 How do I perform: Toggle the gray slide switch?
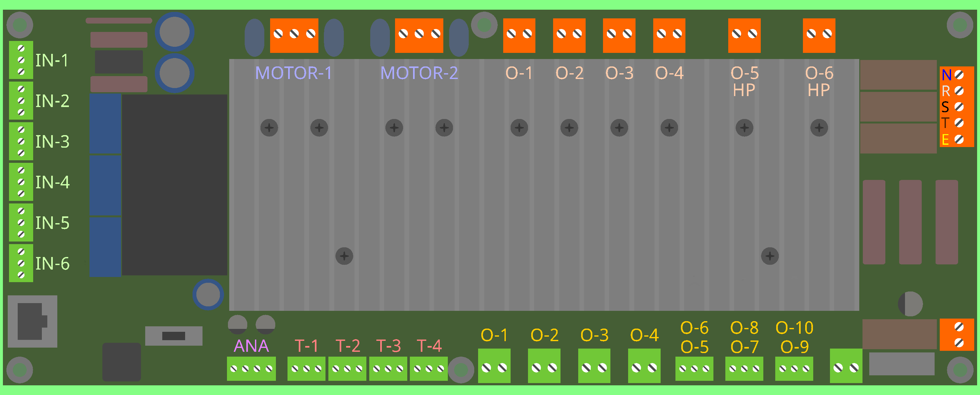174,336
